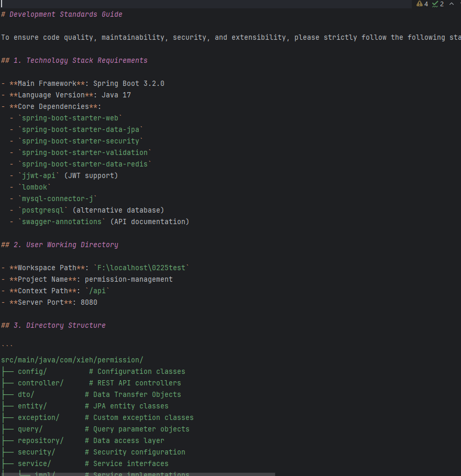The width and height of the screenshot is (461, 476).
Task: Click the server port 8080 value
Action: (89, 303)
